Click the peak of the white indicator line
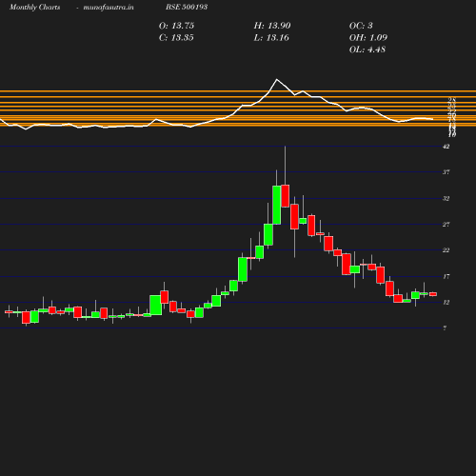This screenshot has width=476, height=476. coord(277,79)
